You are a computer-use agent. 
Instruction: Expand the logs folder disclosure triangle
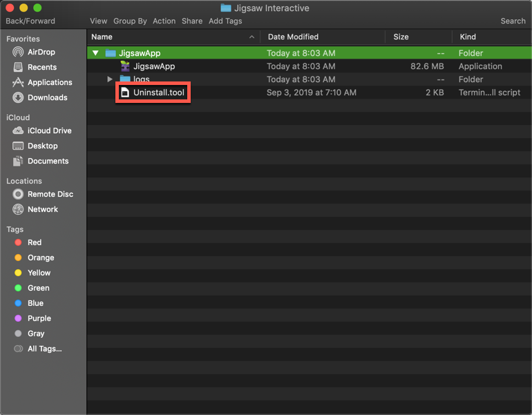coord(110,79)
